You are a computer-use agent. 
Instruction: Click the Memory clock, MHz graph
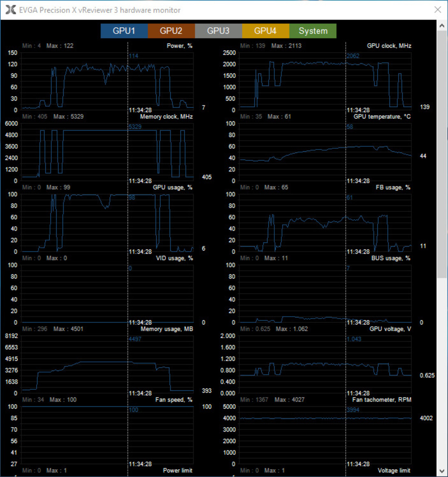[x=108, y=152]
